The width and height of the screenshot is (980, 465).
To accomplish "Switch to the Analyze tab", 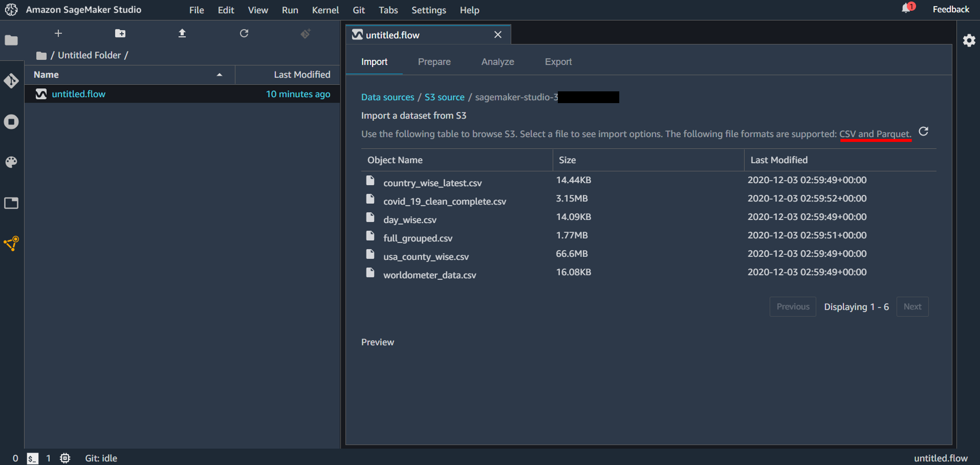I will click(498, 62).
